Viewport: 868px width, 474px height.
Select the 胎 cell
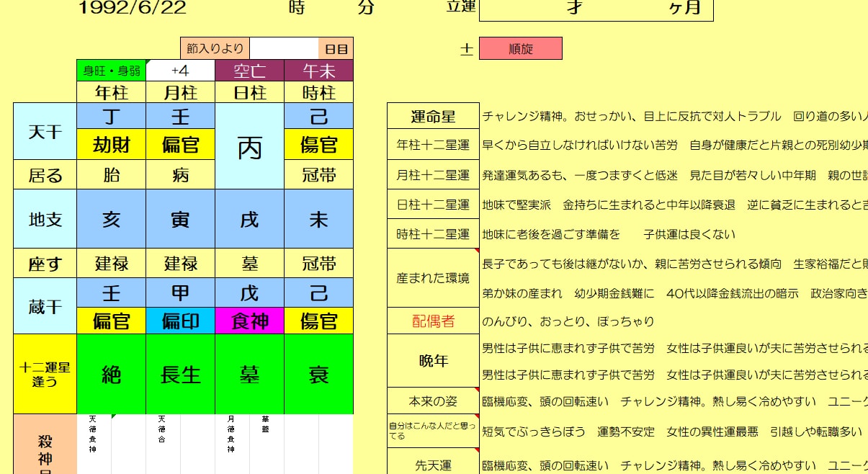point(111,175)
